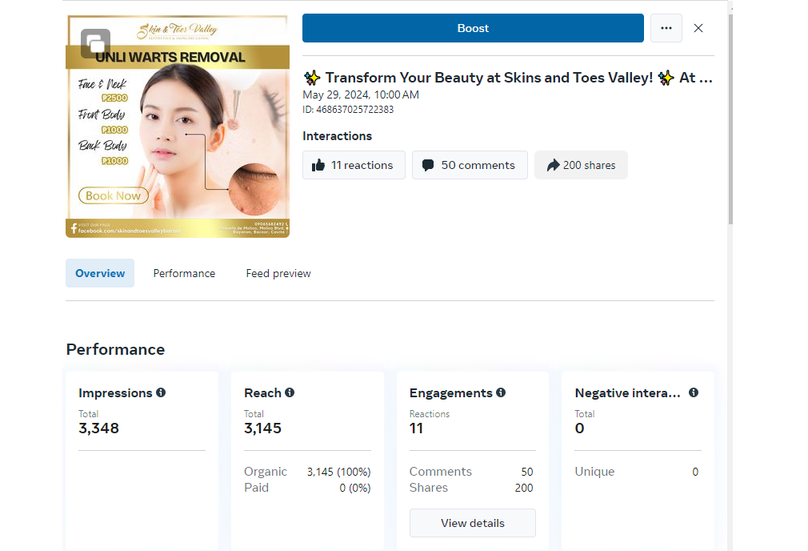808x551 pixels.
Task: Click the Engagements reactions count 11
Action: click(x=416, y=428)
